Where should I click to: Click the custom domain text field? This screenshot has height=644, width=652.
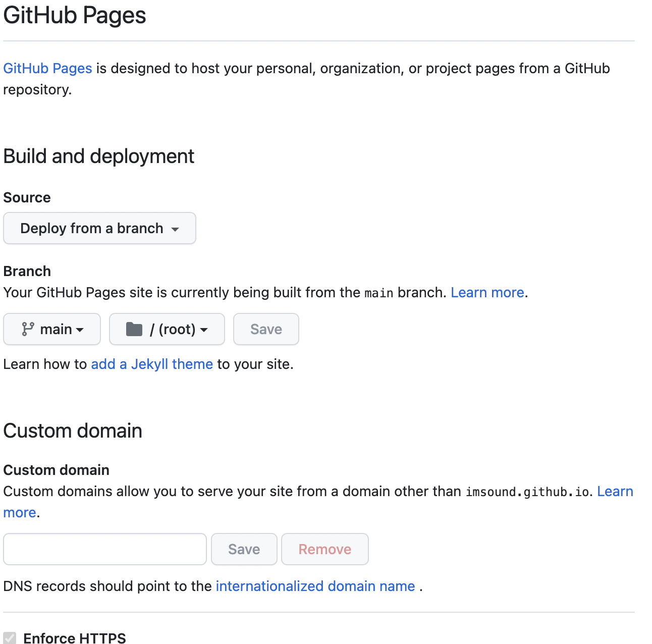[105, 549]
